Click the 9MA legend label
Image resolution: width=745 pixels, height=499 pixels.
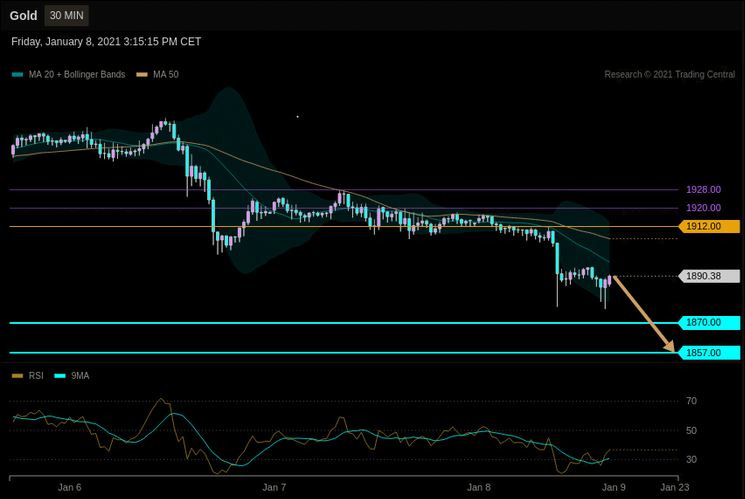[x=80, y=376]
